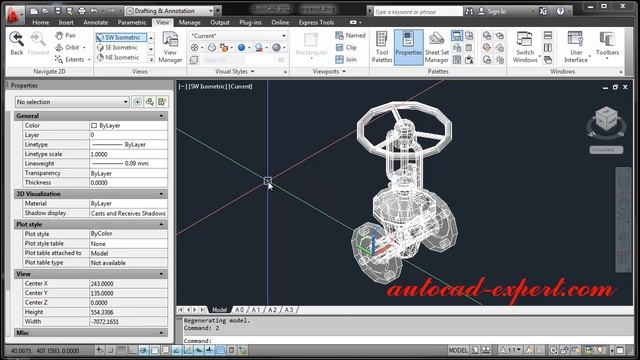
Task: Collapse the View properties section
Action: 161,274
